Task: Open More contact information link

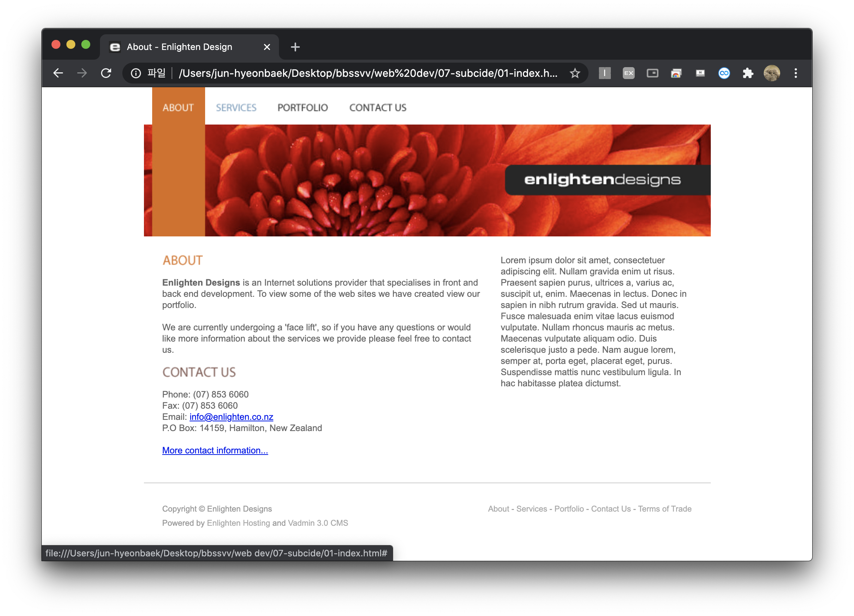Action: point(215,450)
